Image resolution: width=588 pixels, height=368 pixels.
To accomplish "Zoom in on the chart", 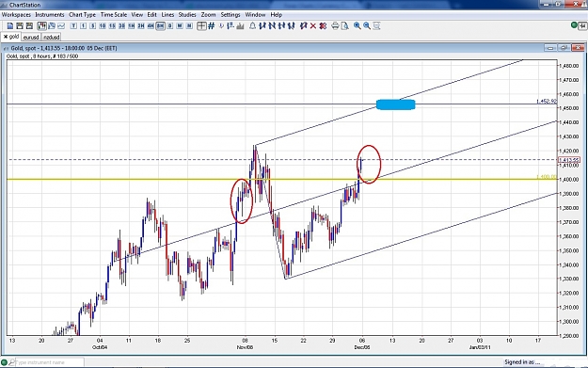I will point(358,26).
